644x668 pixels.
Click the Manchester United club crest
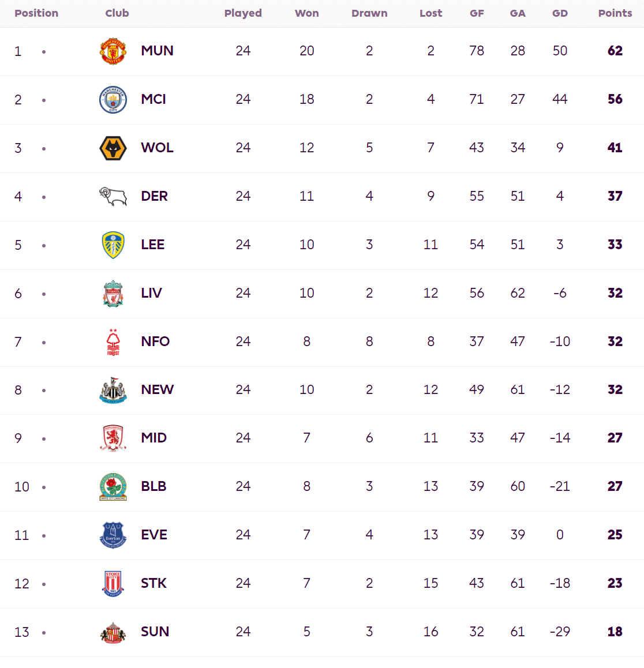tap(113, 51)
